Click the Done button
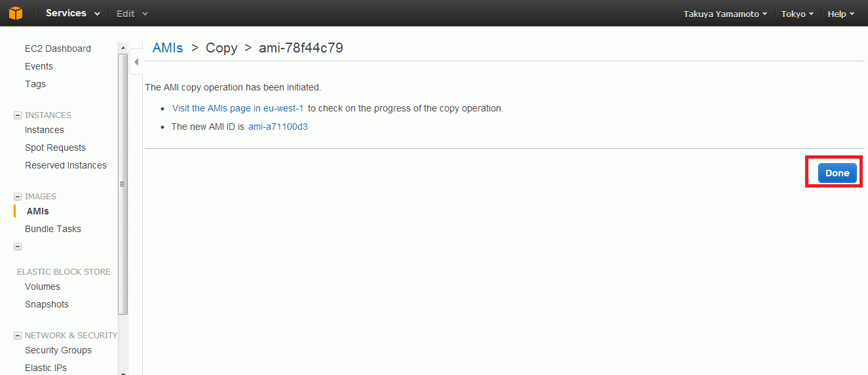Viewport: 868px width, 375px height. click(837, 173)
